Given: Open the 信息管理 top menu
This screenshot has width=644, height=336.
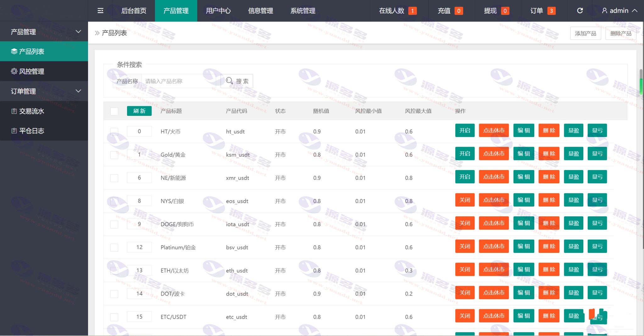Looking at the screenshot, I should [x=260, y=11].
